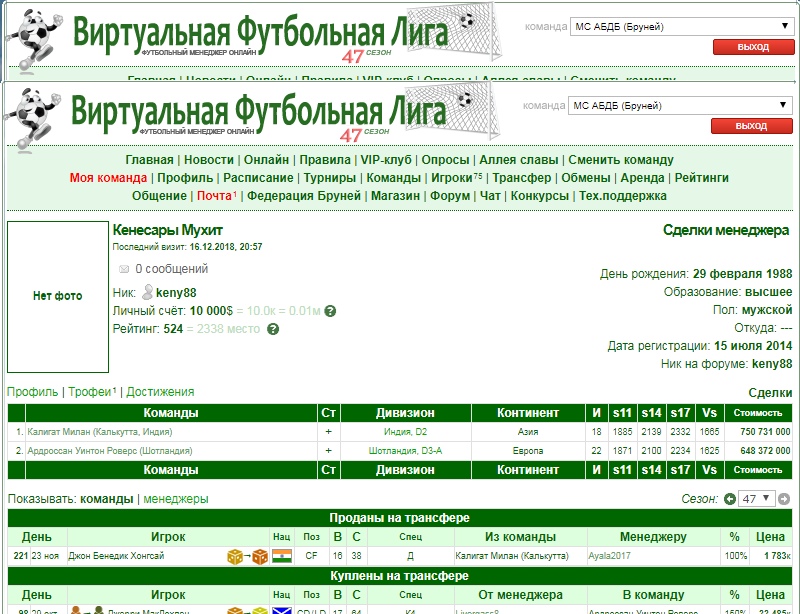Click the help icon beside Рейтинг

[x=273, y=329]
